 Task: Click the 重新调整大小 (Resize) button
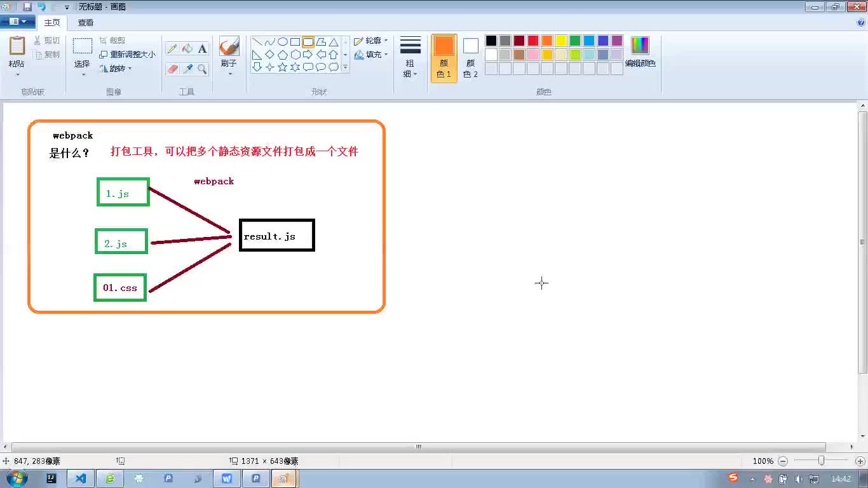point(127,55)
